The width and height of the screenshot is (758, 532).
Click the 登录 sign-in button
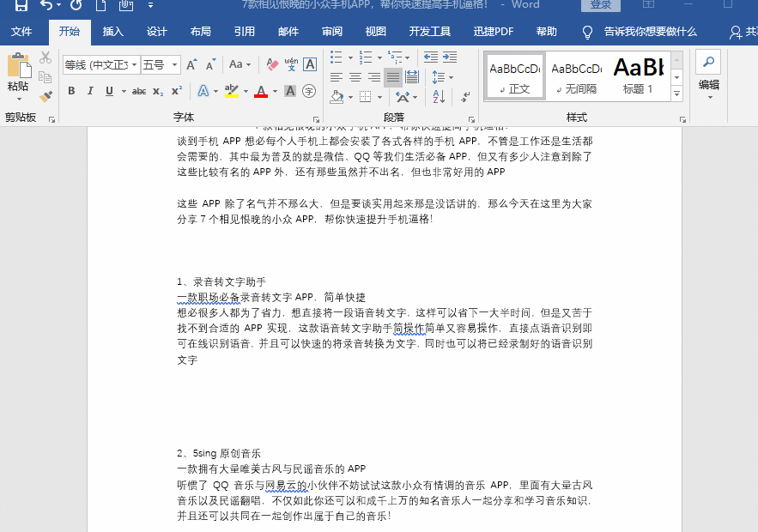tap(600, 5)
